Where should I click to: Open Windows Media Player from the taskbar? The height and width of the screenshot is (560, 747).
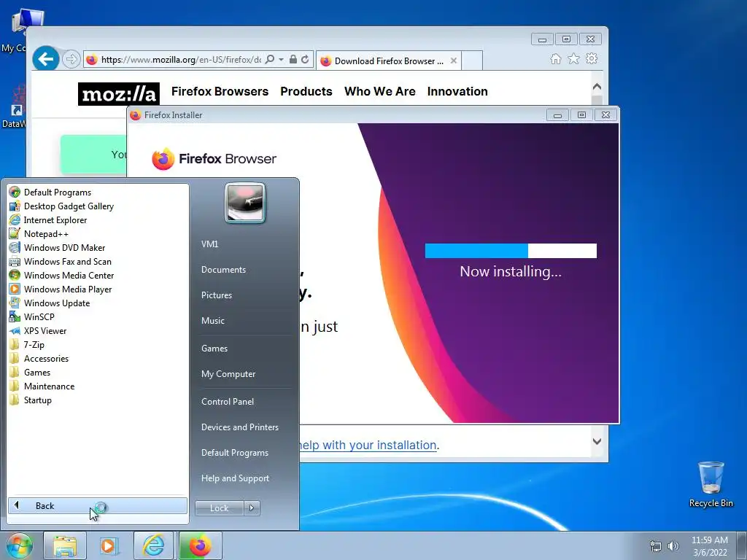click(x=108, y=545)
